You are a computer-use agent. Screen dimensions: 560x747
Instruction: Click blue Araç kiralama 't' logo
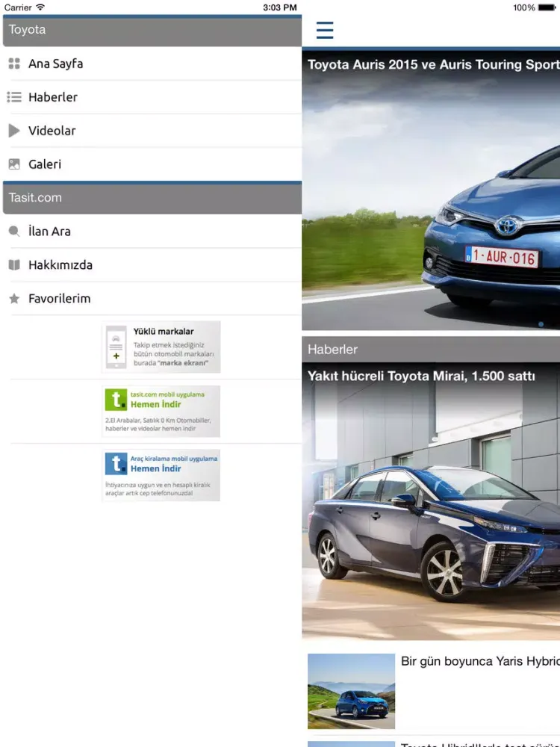[x=116, y=464]
